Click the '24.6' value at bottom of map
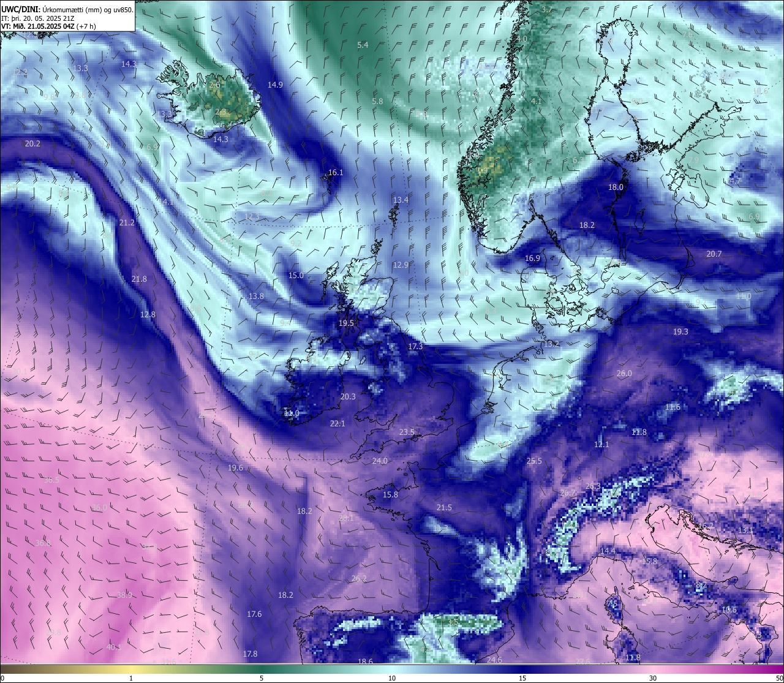Viewport: 784px width, 683px height. tap(494, 660)
